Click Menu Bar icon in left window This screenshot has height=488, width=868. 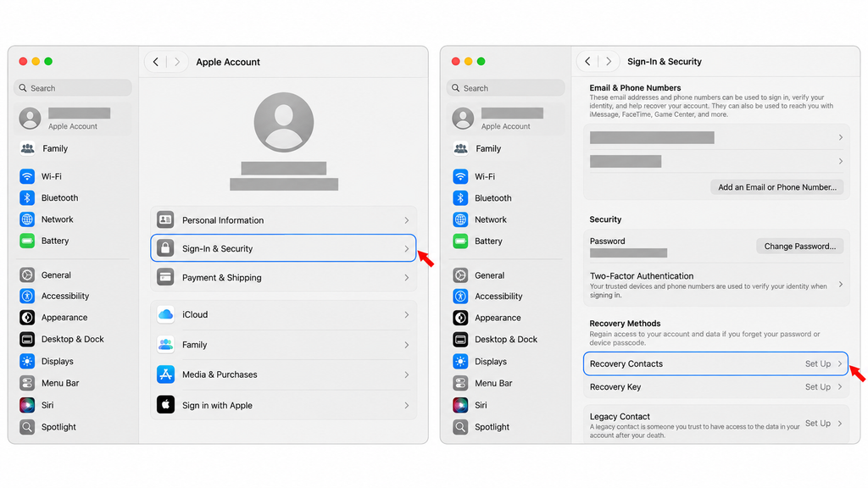tap(27, 383)
